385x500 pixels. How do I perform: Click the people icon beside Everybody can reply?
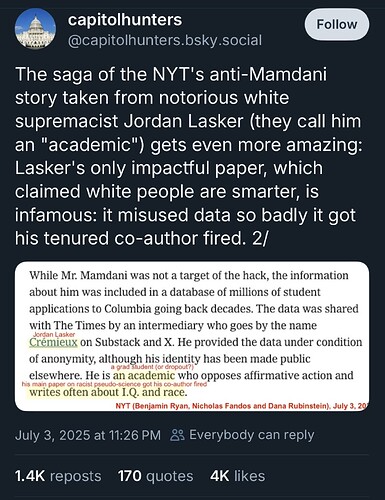pyautogui.click(x=177, y=435)
